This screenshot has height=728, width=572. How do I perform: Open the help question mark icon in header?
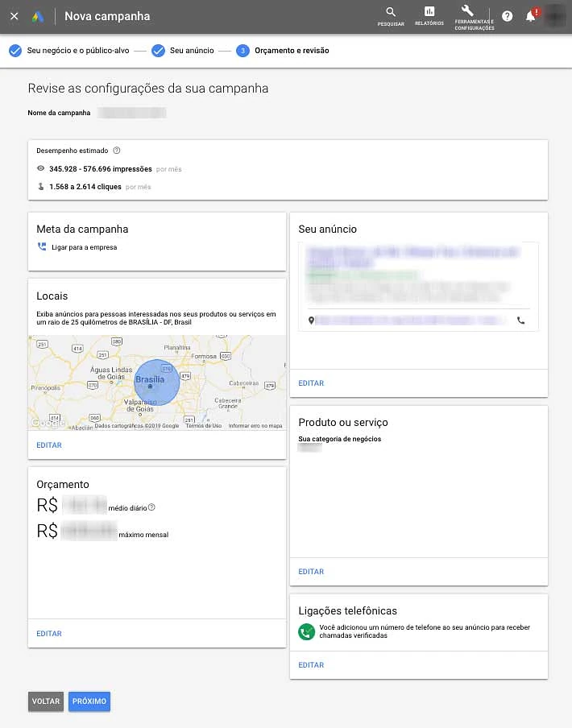pyautogui.click(x=508, y=16)
